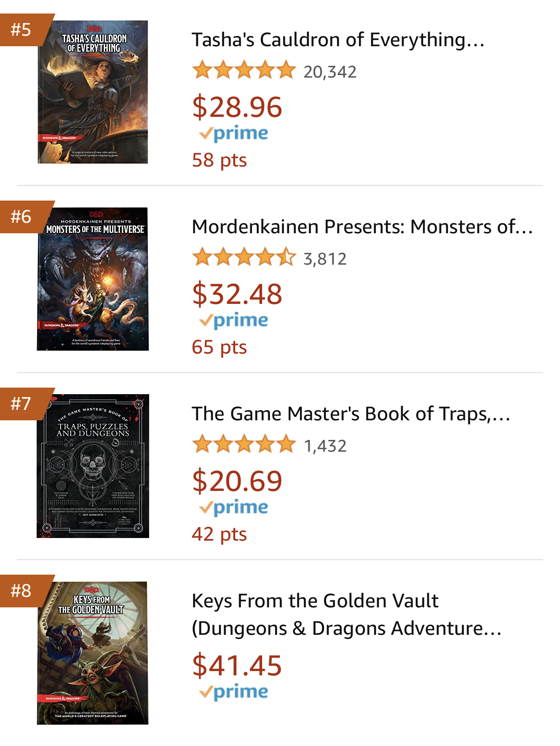Click the Prime badge under $41.45
The image size is (560, 746).
(234, 692)
